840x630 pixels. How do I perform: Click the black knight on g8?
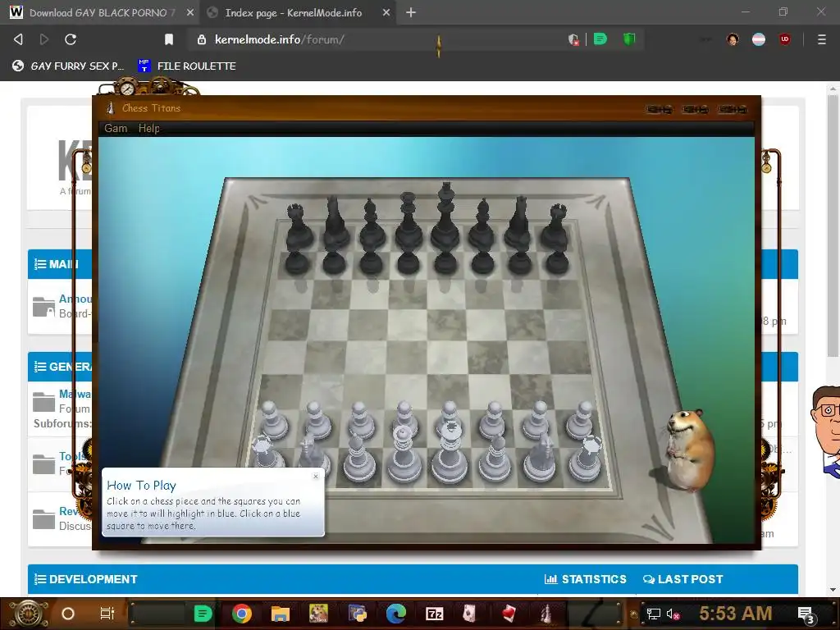pyautogui.click(x=518, y=223)
